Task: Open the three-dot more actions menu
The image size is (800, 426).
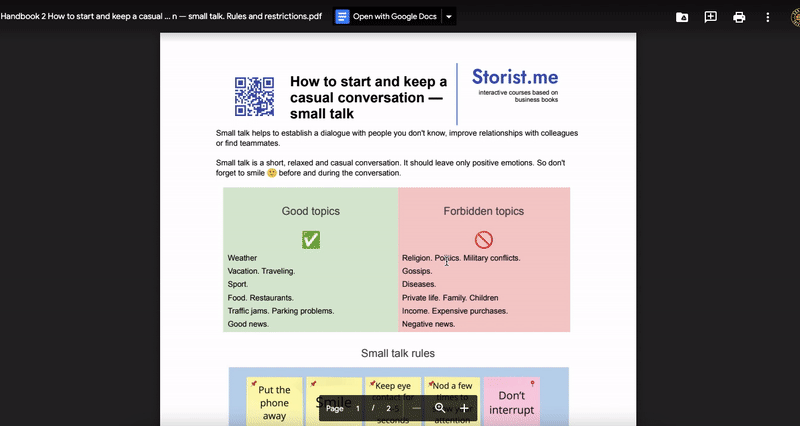Action: [767, 17]
